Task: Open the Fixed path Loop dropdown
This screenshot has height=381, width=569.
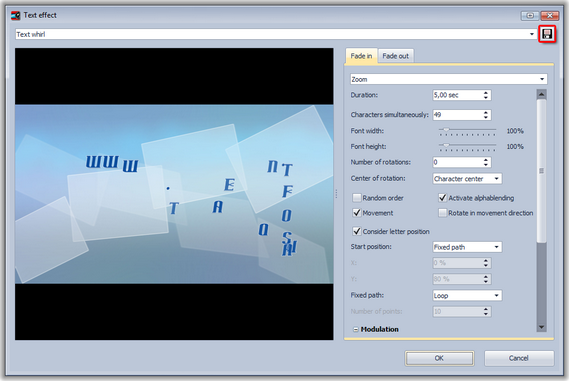Action: pos(467,295)
